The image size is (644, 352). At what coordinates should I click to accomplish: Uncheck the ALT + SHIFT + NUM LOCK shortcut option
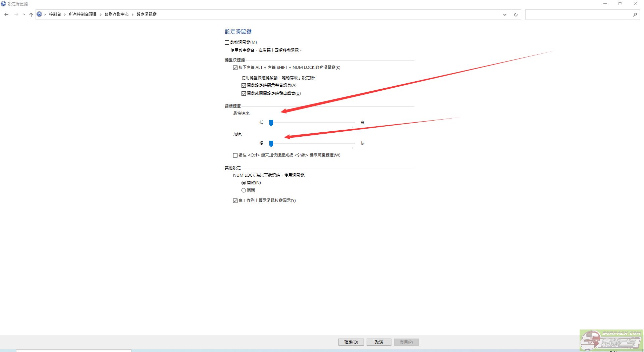(235, 68)
